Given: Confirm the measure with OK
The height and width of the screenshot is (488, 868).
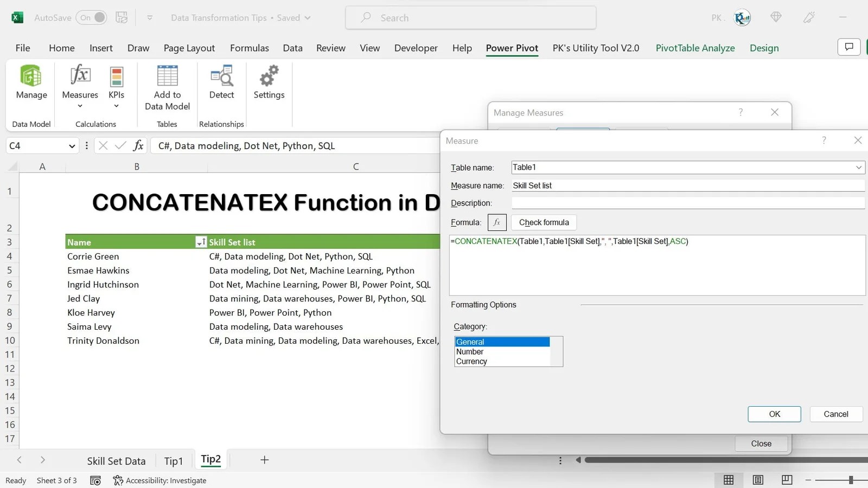Looking at the screenshot, I should click(x=774, y=414).
